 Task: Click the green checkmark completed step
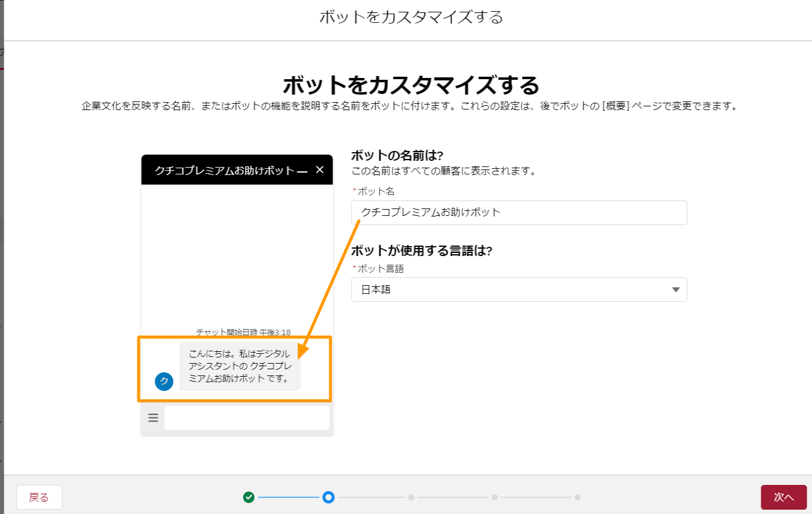pos(249,497)
